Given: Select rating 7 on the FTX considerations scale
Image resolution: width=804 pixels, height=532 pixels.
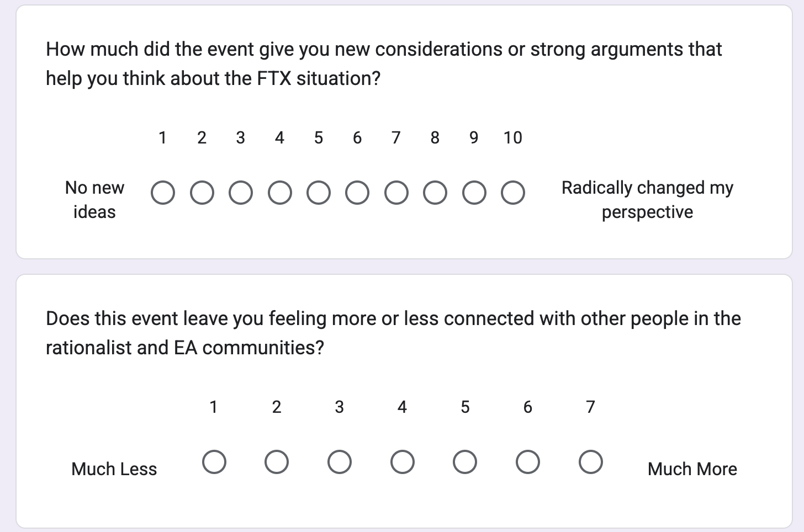Looking at the screenshot, I should [396, 192].
